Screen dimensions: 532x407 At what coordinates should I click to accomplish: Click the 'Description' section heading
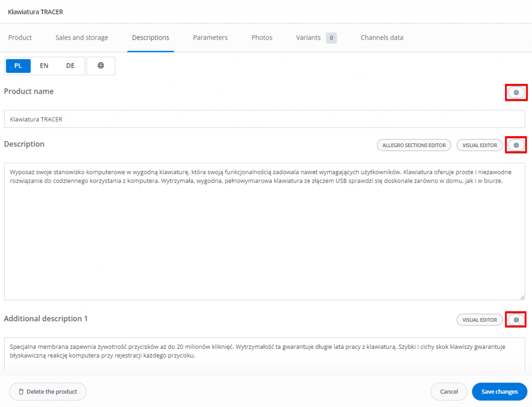24,144
